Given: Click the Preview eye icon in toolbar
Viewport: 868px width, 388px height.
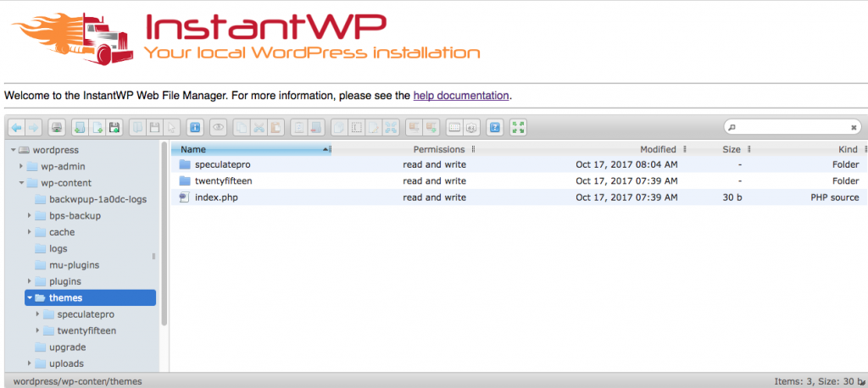Looking at the screenshot, I should (219, 127).
